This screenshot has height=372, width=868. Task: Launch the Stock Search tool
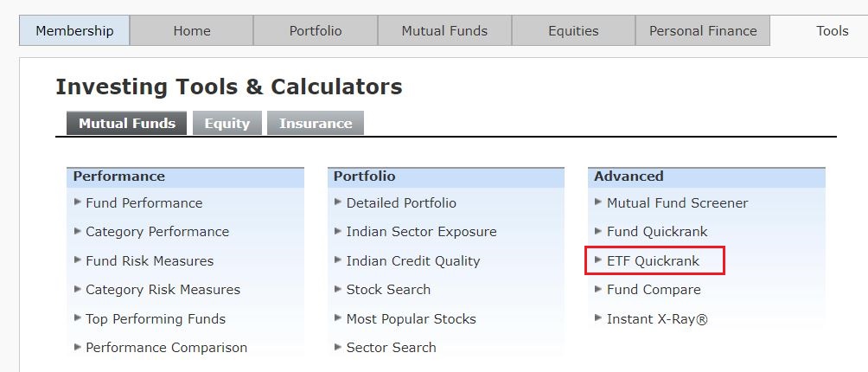click(x=388, y=290)
